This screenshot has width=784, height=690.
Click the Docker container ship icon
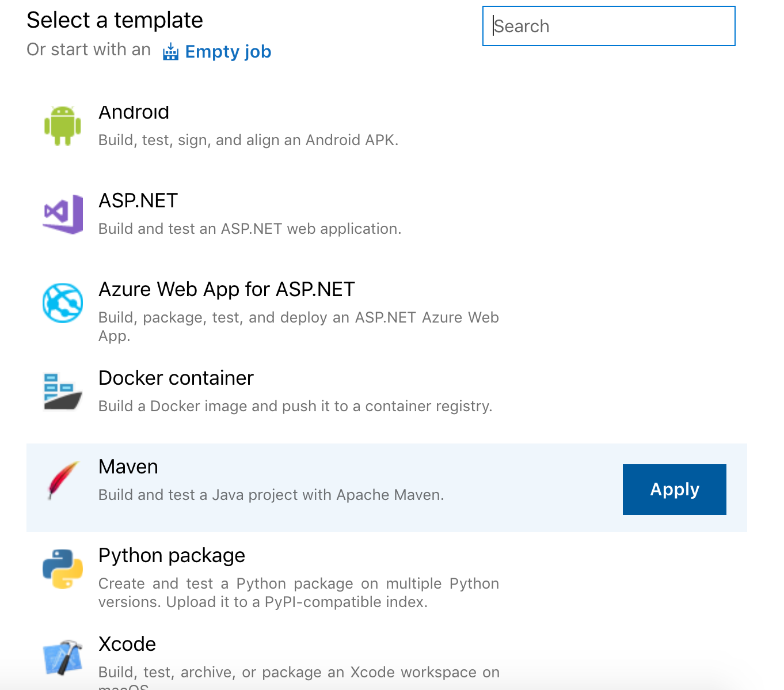tap(63, 392)
